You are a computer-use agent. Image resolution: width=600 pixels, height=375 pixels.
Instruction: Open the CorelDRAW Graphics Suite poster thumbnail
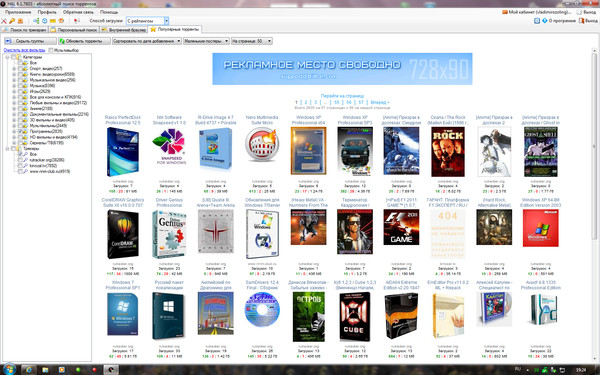[123, 234]
